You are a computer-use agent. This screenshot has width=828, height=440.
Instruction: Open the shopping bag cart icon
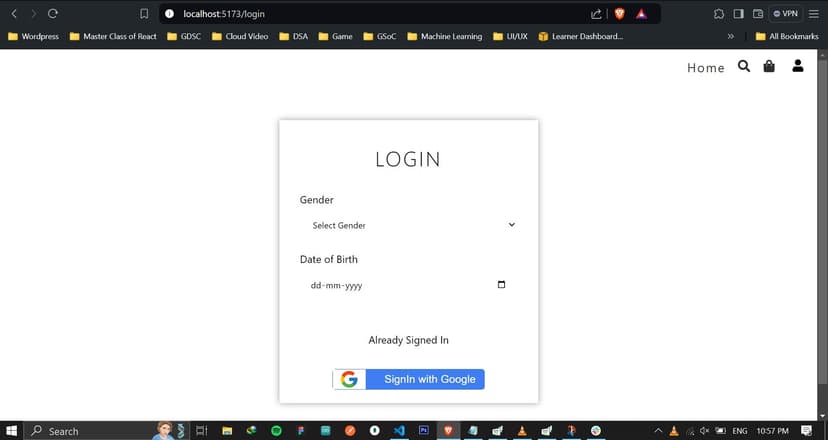(x=769, y=66)
